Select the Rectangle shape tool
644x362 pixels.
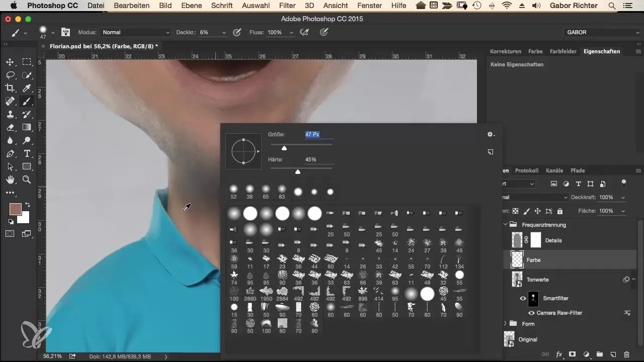click(27, 166)
